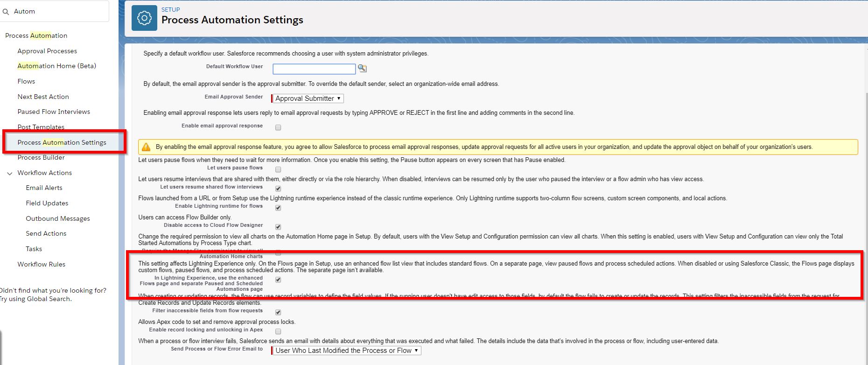Click the Quick Find search box
Image resolution: width=868 pixels, height=365 pixels.
tap(55, 11)
